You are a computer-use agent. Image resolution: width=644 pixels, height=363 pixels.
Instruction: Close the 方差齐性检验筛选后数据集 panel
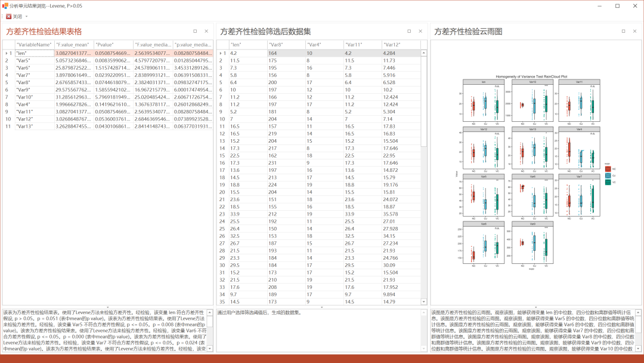(x=420, y=31)
